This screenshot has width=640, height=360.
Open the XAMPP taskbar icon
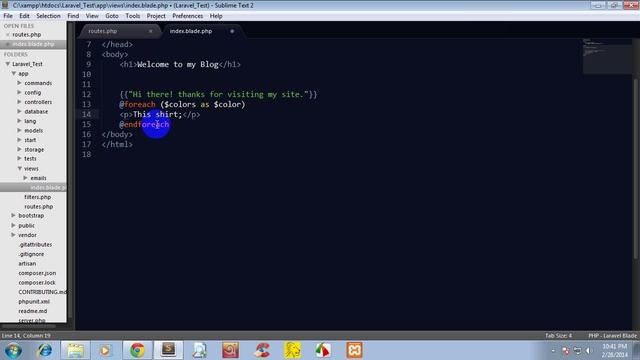354,350
